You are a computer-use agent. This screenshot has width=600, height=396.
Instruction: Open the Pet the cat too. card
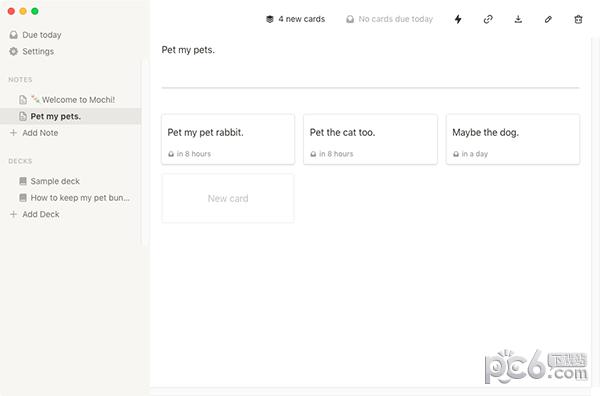click(370, 139)
